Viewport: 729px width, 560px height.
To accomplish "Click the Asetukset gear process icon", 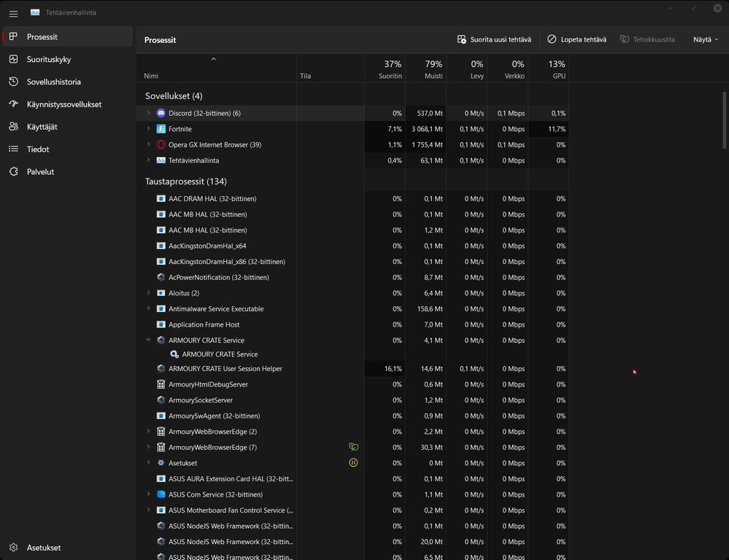I will [161, 463].
